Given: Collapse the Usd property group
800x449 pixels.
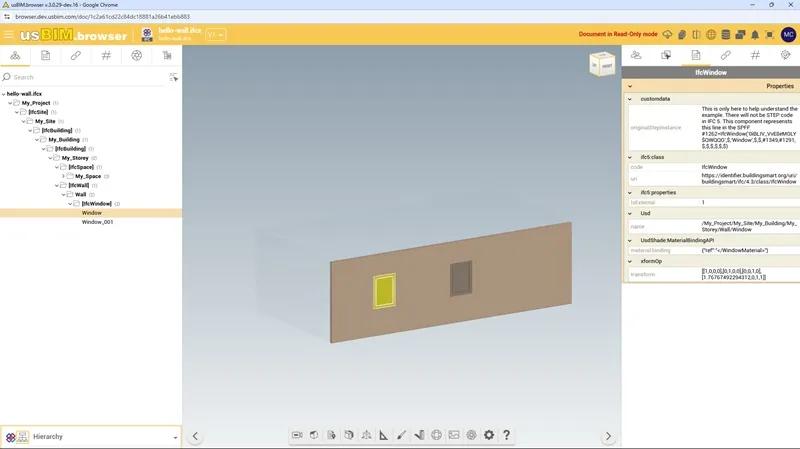Looking at the screenshot, I should 630,213.
